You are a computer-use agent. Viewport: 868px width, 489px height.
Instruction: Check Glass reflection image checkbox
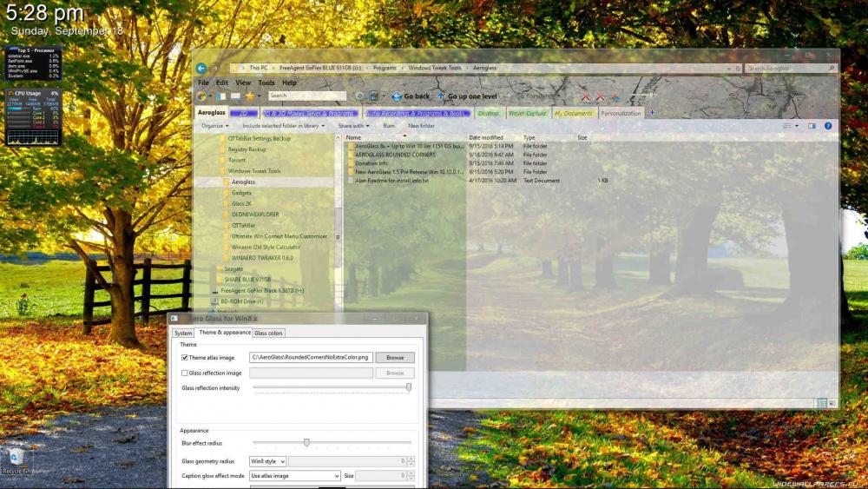184,373
